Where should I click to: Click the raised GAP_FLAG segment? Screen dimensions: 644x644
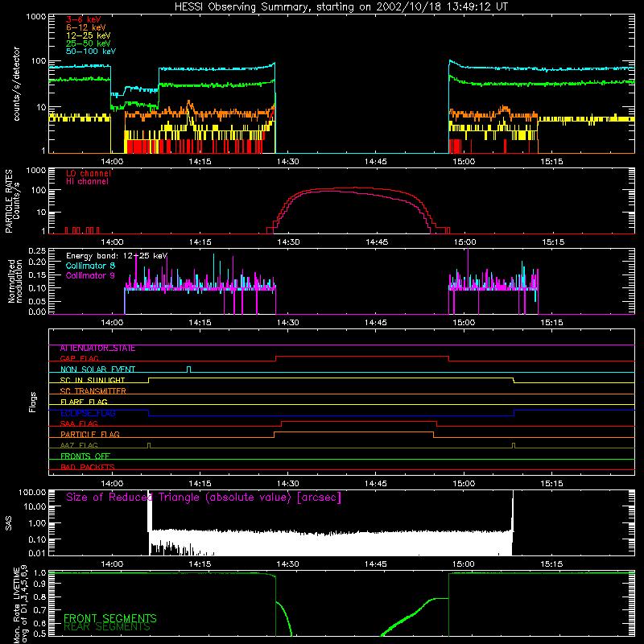[x=362, y=357]
